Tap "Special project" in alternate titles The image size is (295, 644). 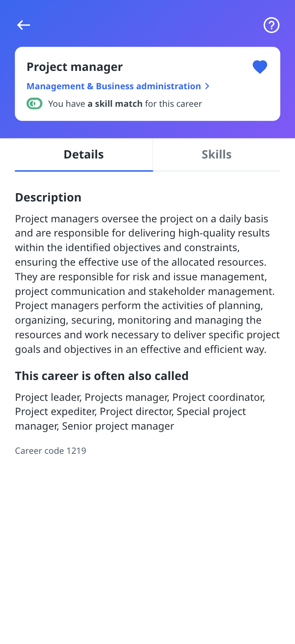coord(211,411)
